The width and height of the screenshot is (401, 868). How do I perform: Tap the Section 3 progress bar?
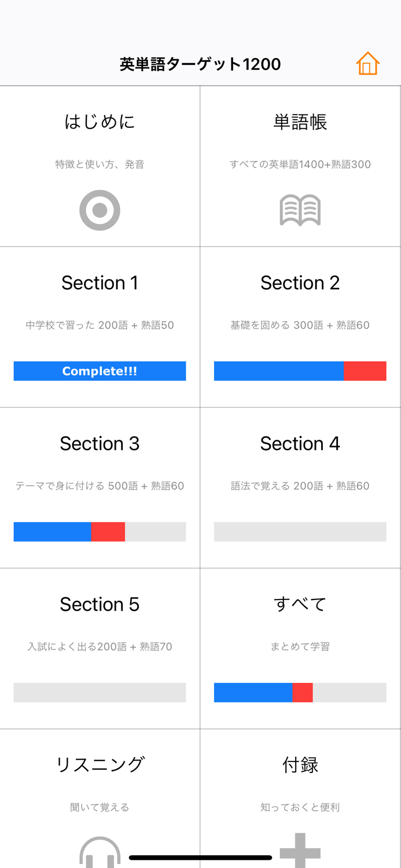pyautogui.click(x=100, y=531)
